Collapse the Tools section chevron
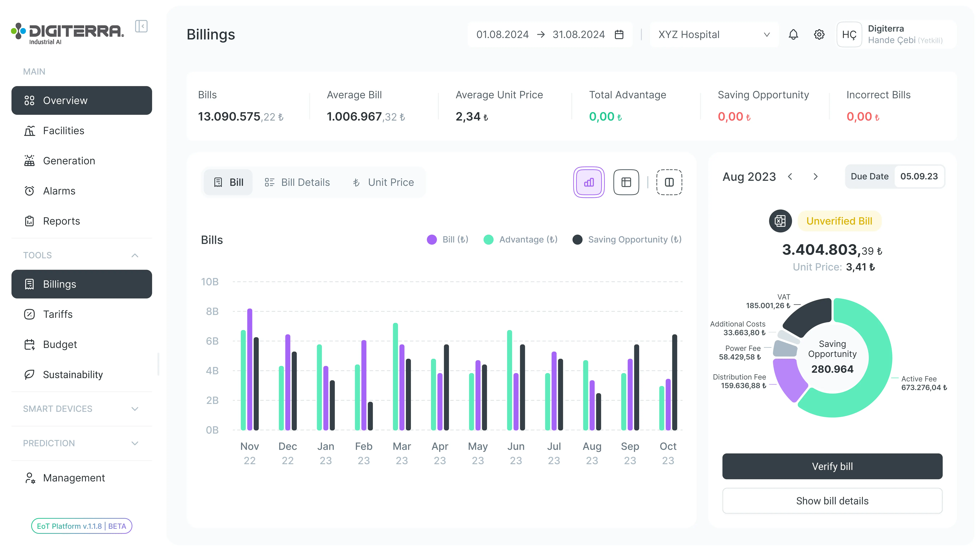Viewport: 980px width, 551px height. point(135,255)
